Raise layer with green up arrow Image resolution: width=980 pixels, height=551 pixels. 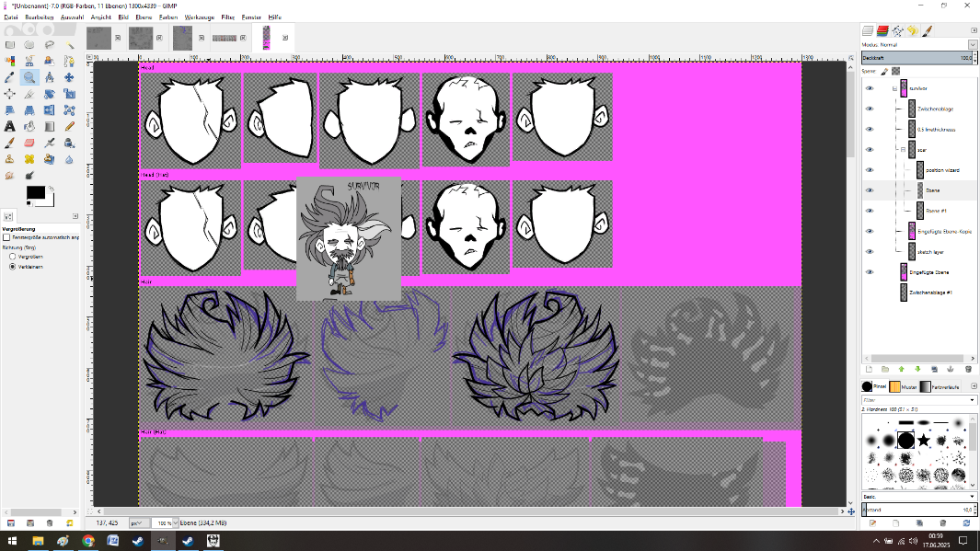click(902, 369)
